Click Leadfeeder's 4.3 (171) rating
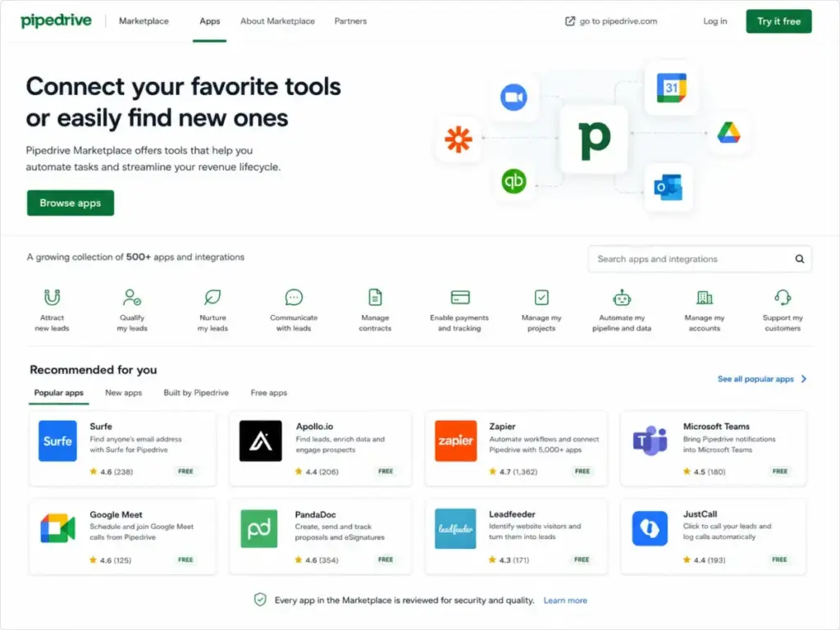This screenshot has height=630, width=840. tap(509, 559)
